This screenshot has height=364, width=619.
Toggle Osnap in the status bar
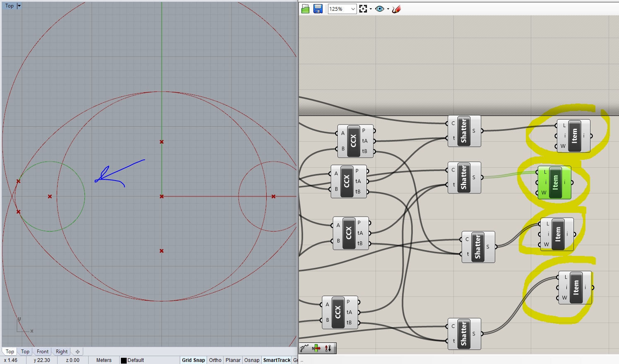point(252,360)
